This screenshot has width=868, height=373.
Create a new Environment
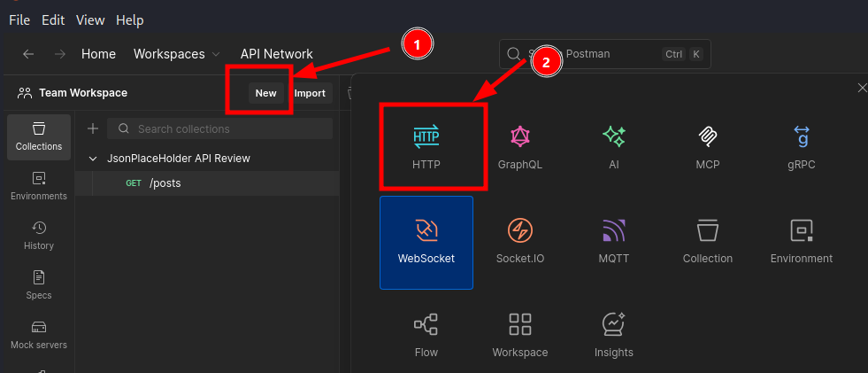pos(802,243)
